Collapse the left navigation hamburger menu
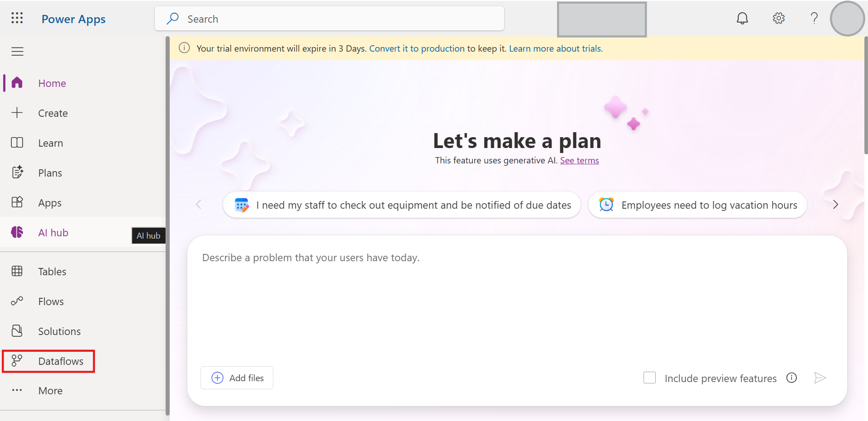868x421 pixels. tap(17, 52)
